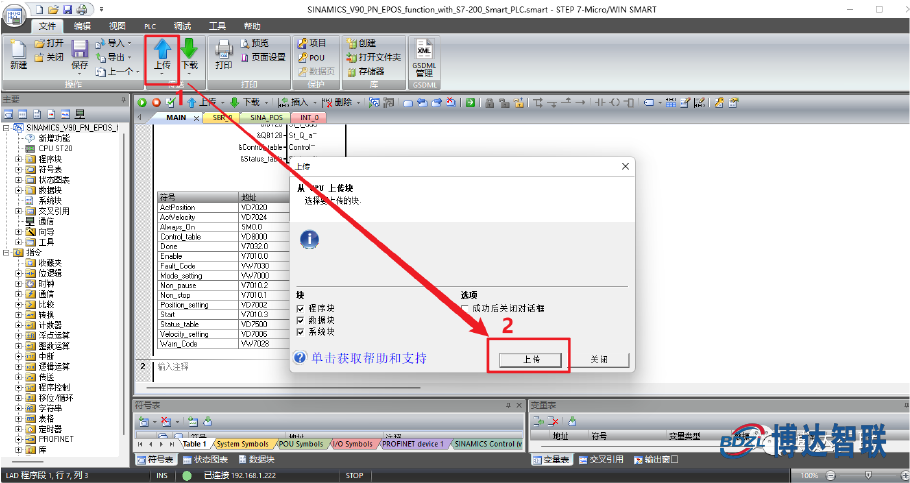910x483 pixels.
Task: Open the PLC ribbon tab
Action: (150, 26)
